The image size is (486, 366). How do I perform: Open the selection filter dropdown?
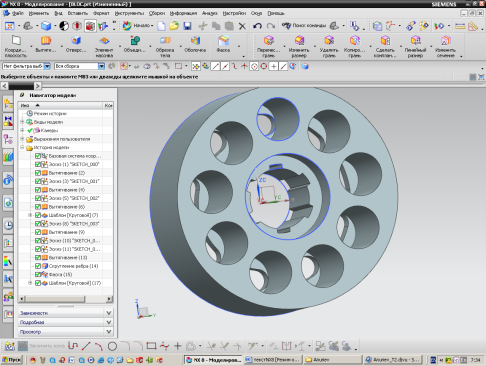[x=47, y=66]
